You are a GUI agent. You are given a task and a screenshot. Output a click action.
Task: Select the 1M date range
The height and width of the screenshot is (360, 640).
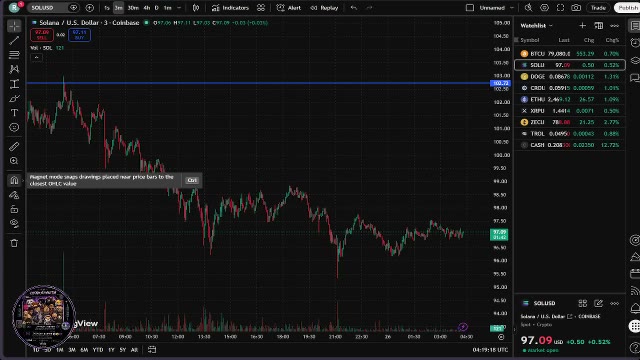[60, 350]
